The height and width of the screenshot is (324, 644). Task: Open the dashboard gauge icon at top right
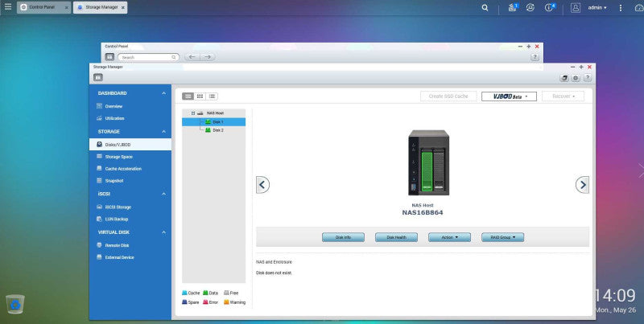click(639, 8)
